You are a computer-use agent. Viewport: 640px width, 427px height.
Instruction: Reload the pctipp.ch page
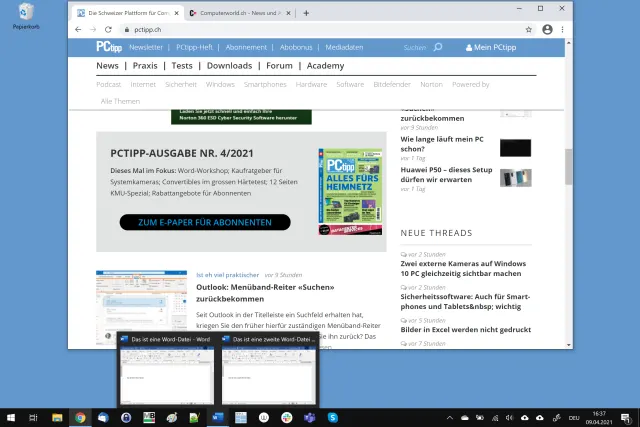[x=108, y=29]
